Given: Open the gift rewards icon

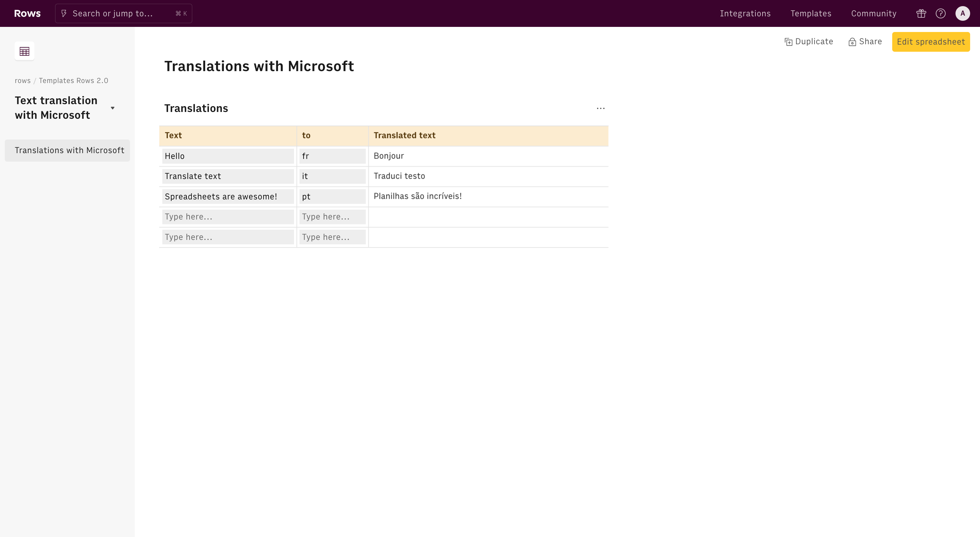Looking at the screenshot, I should [921, 14].
